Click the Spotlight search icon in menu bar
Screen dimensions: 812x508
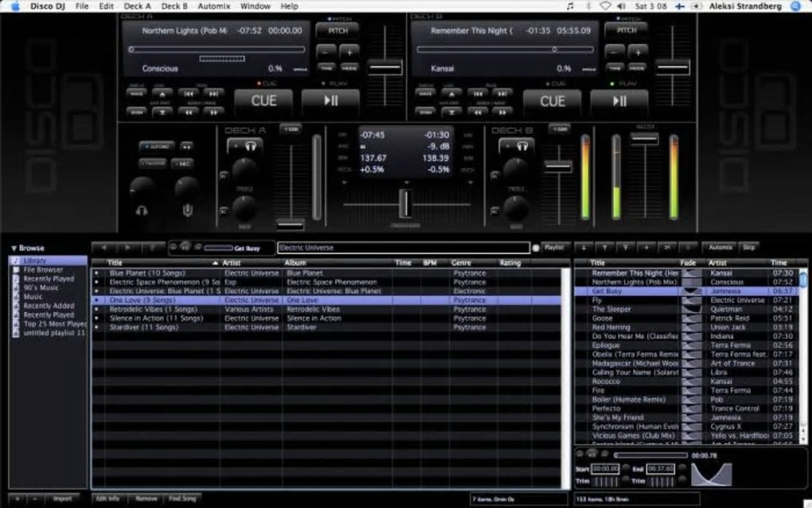(x=795, y=6)
